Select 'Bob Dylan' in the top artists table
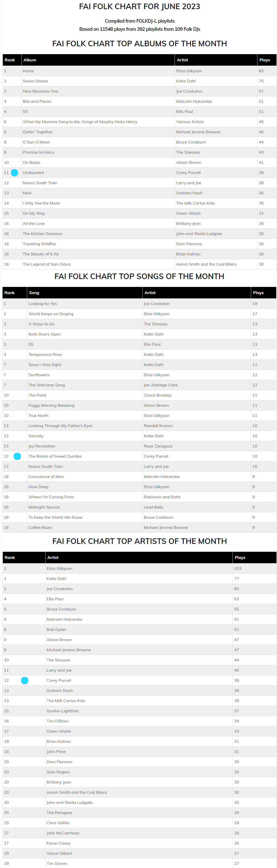 tap(56, 629)
